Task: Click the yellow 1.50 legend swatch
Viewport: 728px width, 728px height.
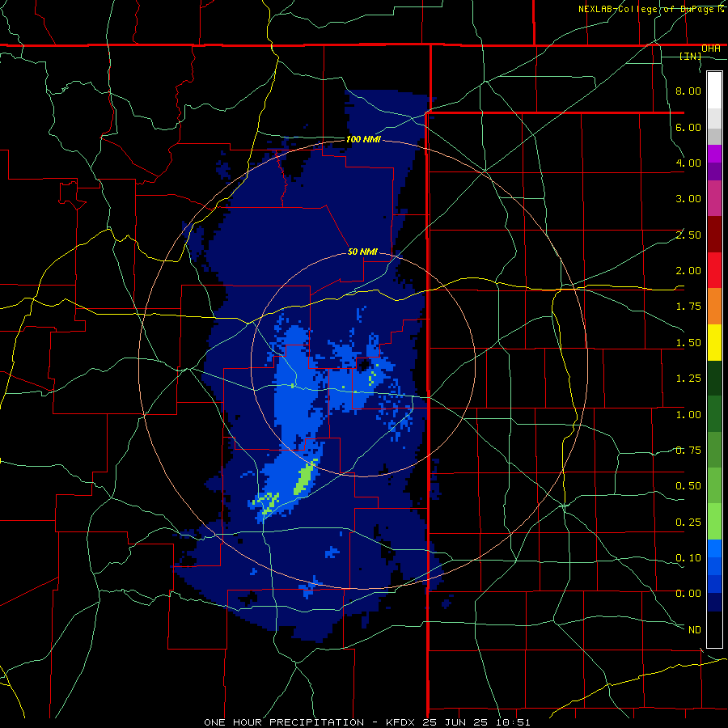Action: [714, 343]
